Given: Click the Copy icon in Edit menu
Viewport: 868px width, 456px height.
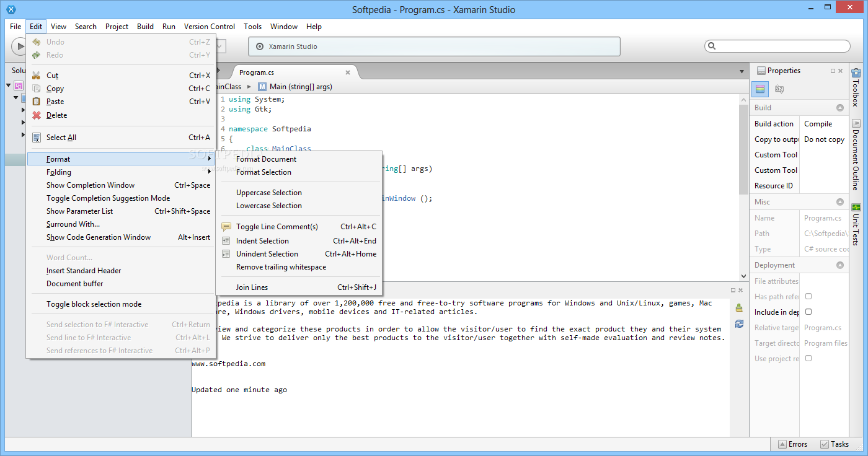Looking at the screenshot, I should 37,89.
